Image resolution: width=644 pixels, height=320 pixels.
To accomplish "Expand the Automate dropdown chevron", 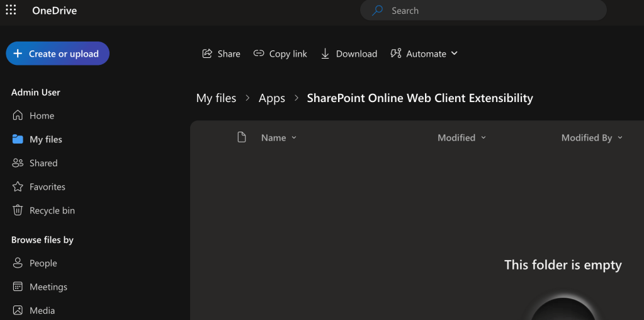I will point(455,54).
